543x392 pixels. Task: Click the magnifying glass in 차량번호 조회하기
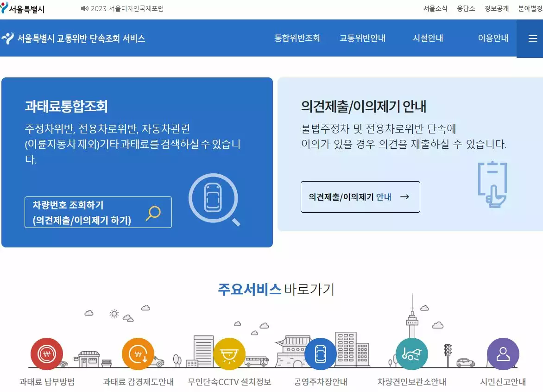tap(153, 211)
